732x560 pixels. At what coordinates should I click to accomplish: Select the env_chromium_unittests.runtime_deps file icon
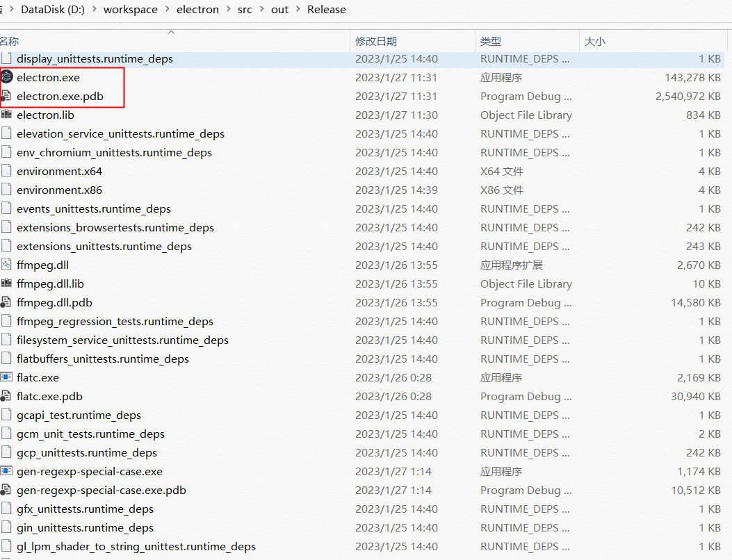point(6,152)
